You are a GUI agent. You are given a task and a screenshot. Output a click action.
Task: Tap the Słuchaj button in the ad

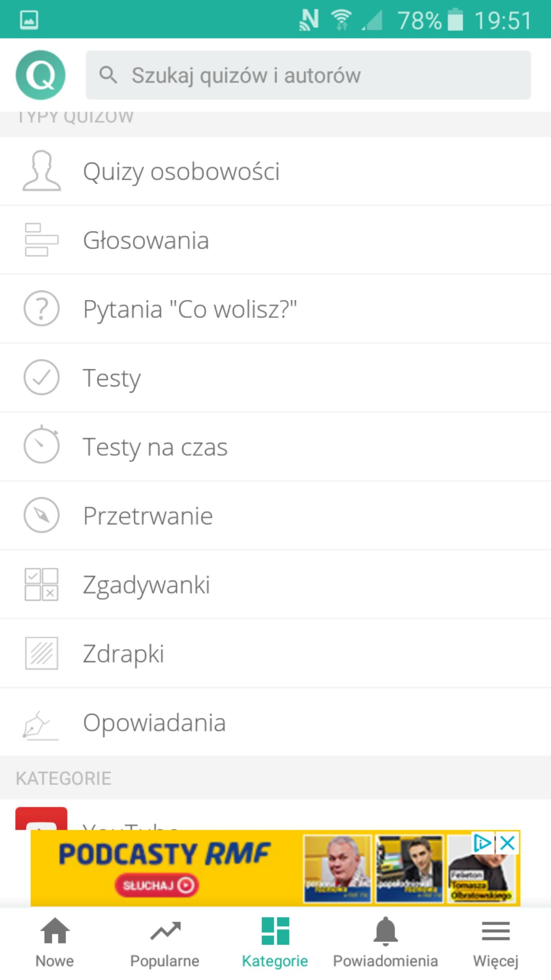click(x=157, y=885)
